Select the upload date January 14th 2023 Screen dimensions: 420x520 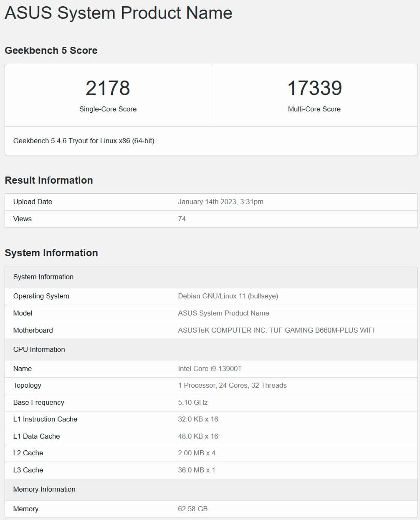tap(220, 202)
